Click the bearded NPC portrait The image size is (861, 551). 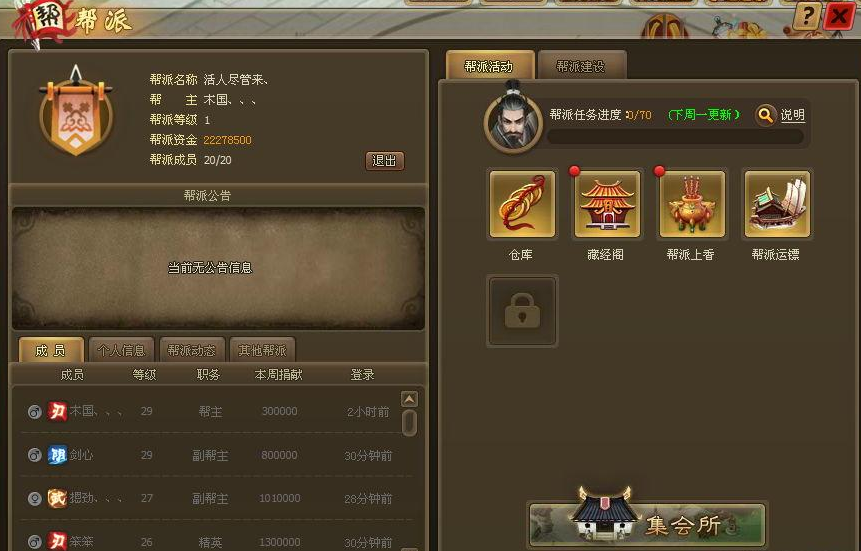[x=513, y=119]
